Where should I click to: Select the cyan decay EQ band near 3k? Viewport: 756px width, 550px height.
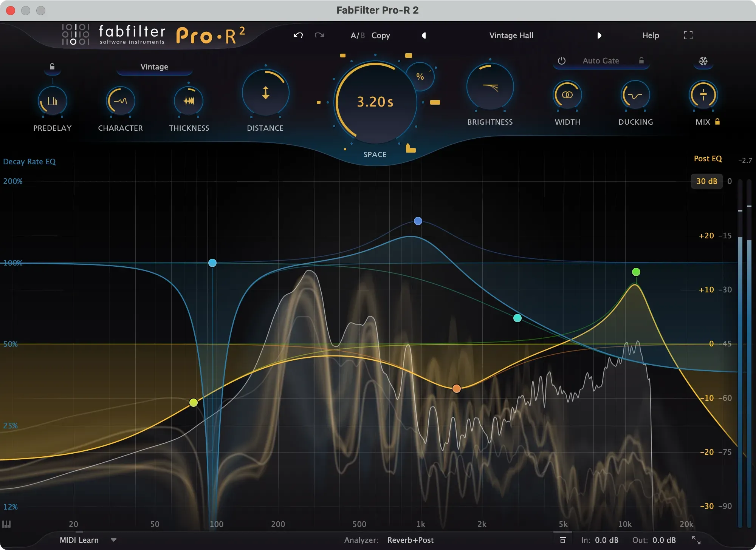coord(517,318)
